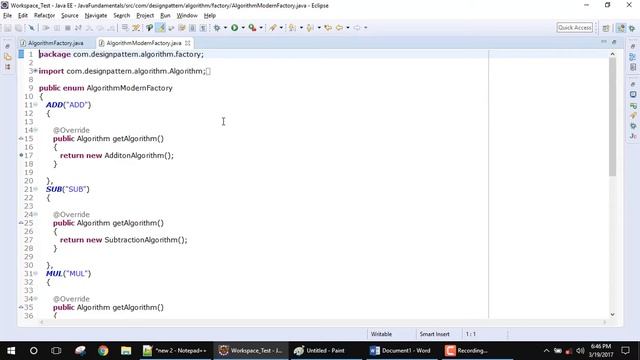Click the Quick Access search field

(574, 28)
